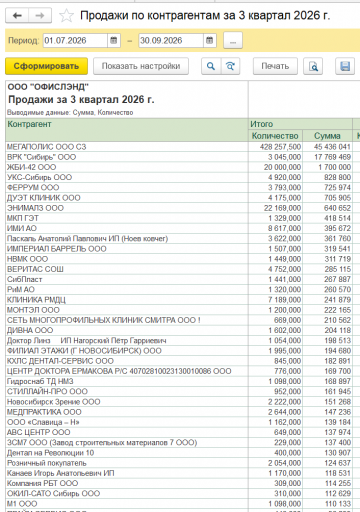Select row ДИВНА ООО
Image resolution: width=360 pixels, height=512 pixels.
pyautogui.click(x=127, y=330)
